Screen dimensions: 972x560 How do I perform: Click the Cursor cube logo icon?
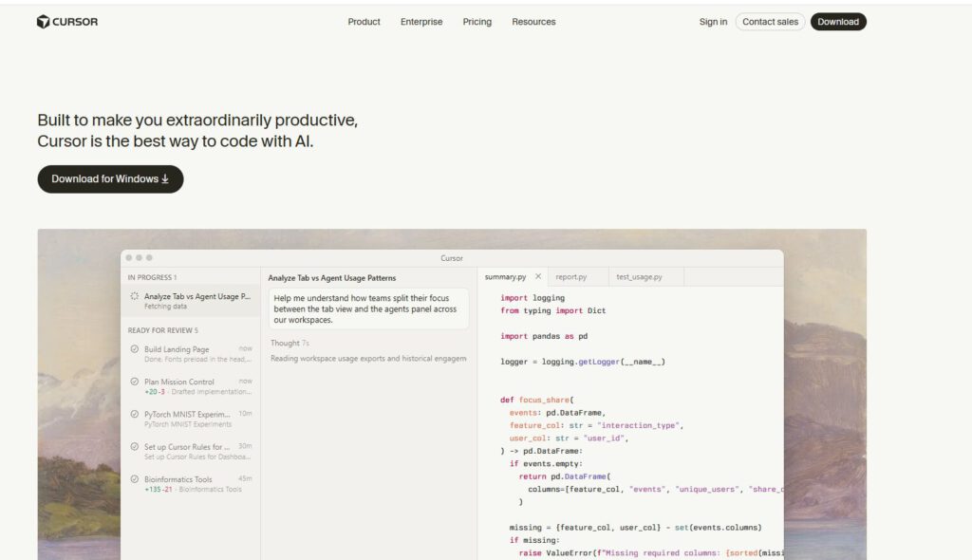tap(43, 22)
